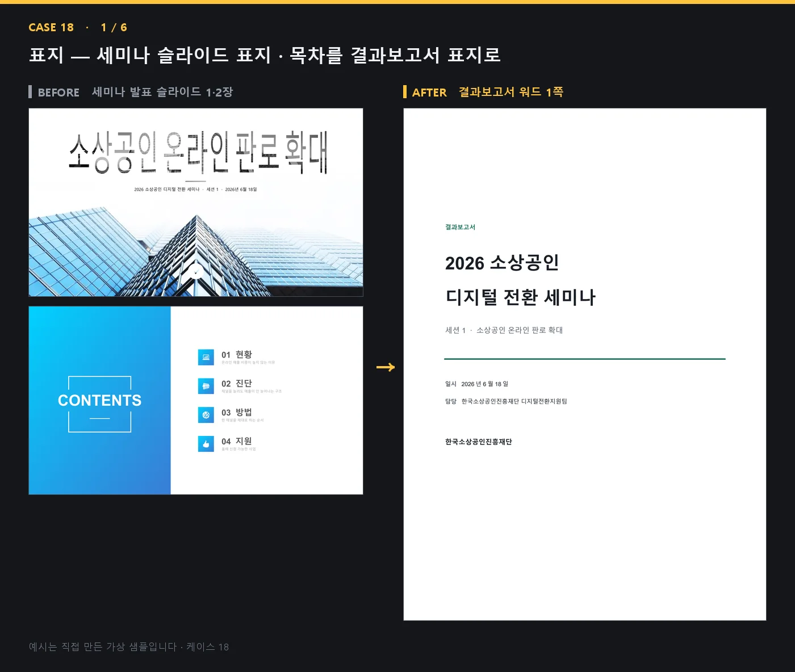795x672 pixels.
Task: Click the slide subtitle with date 2026년 6월 18일
Action: [x=195, y=190]
